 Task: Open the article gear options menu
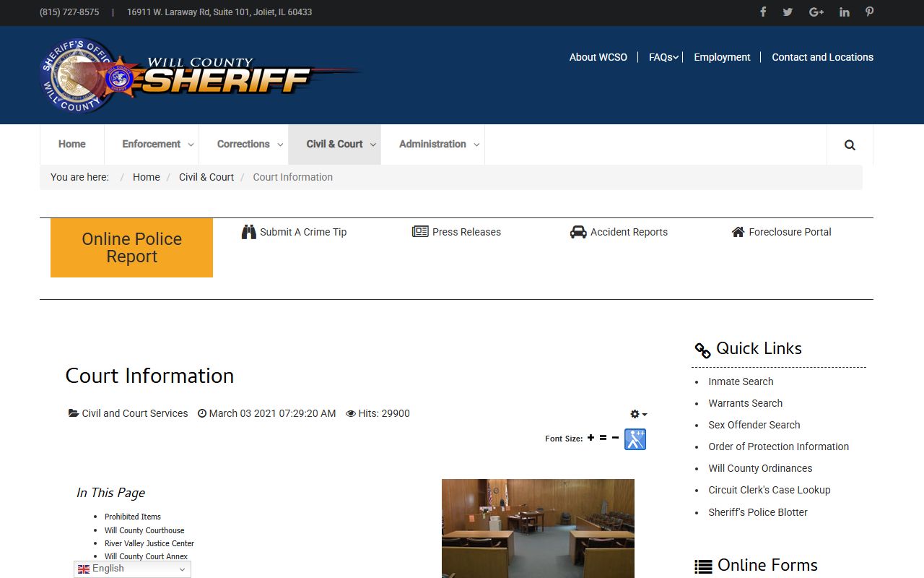[x=639, y=414]
